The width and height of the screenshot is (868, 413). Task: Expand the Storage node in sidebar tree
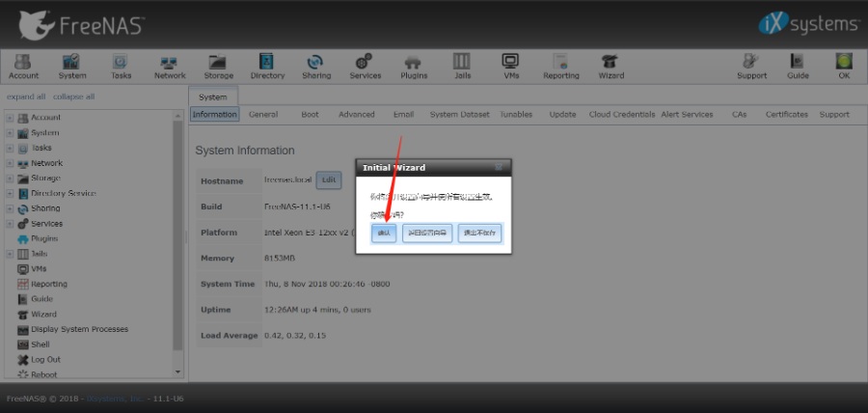pos(10,179)
